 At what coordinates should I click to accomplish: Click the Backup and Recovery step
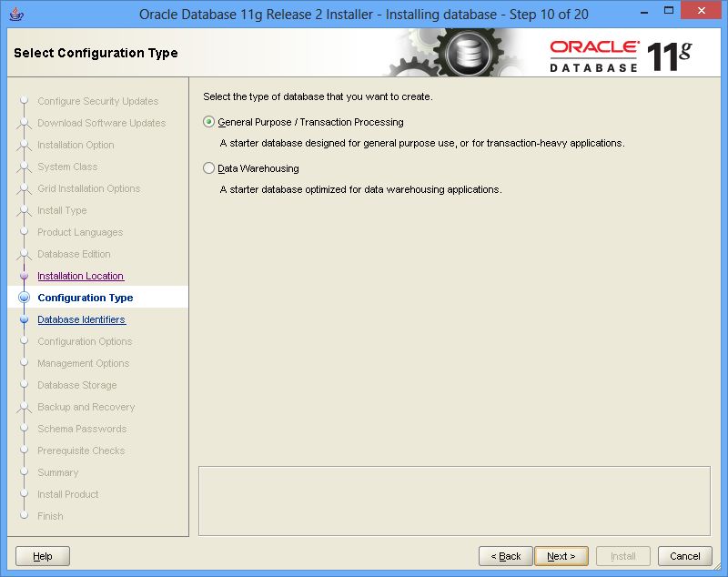[x=86, y=407]
